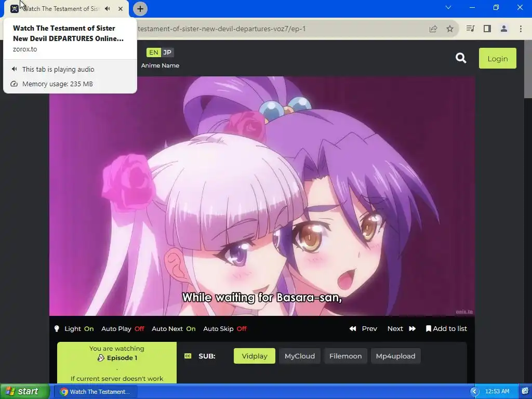
Task: Select the Mp4upload server
Action: point(395,356)
